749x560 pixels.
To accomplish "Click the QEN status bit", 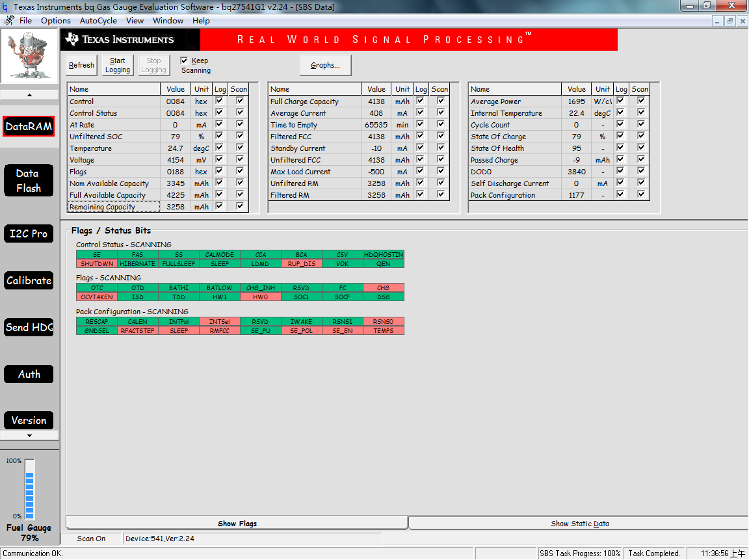I will tap(383, 264).
